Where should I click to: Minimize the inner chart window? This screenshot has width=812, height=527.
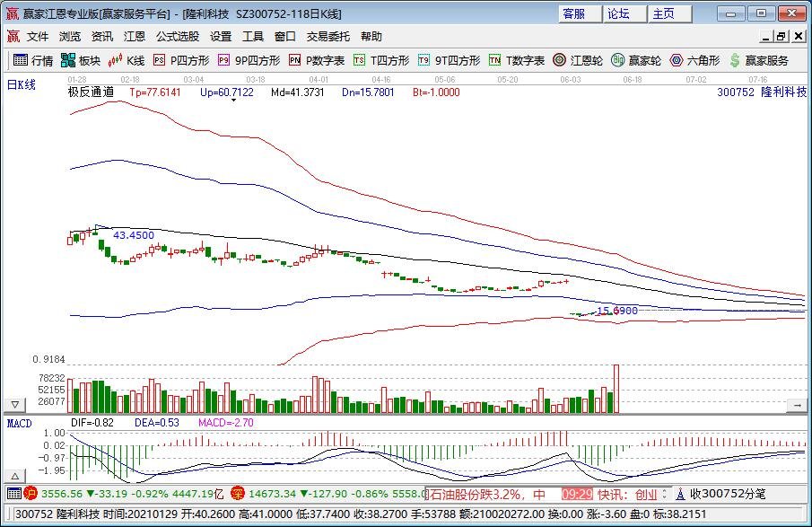[766, 36]
